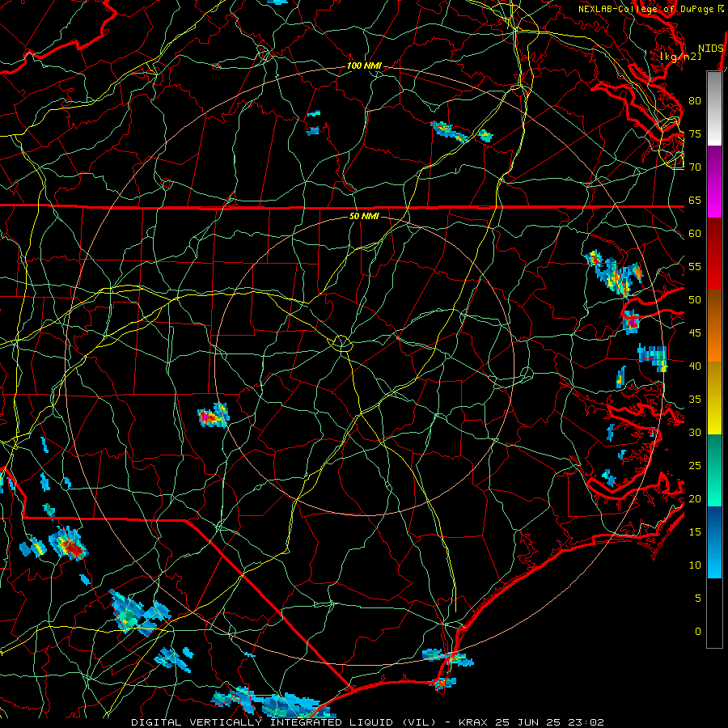
Task: Click the scale value 75
Action: click(695, 134)
